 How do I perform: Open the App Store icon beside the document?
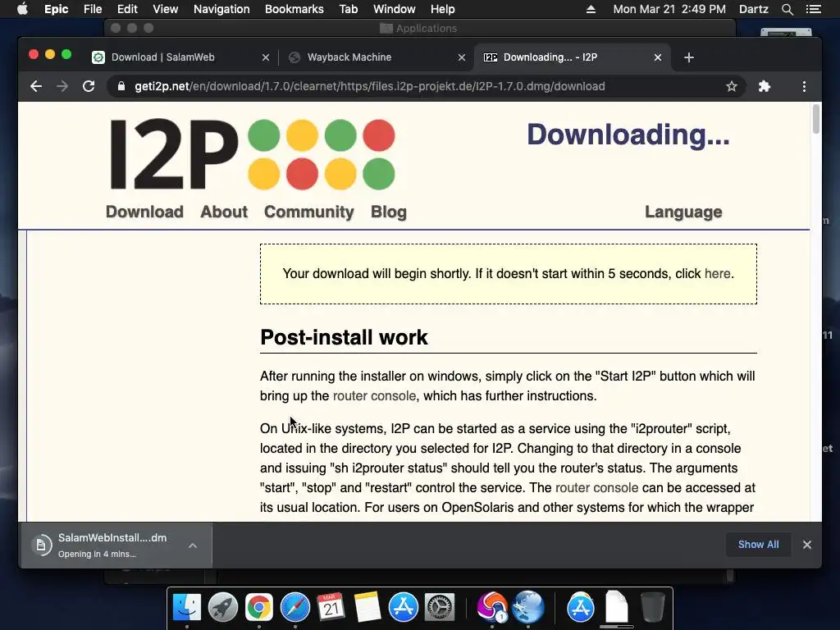click(580, 607)
